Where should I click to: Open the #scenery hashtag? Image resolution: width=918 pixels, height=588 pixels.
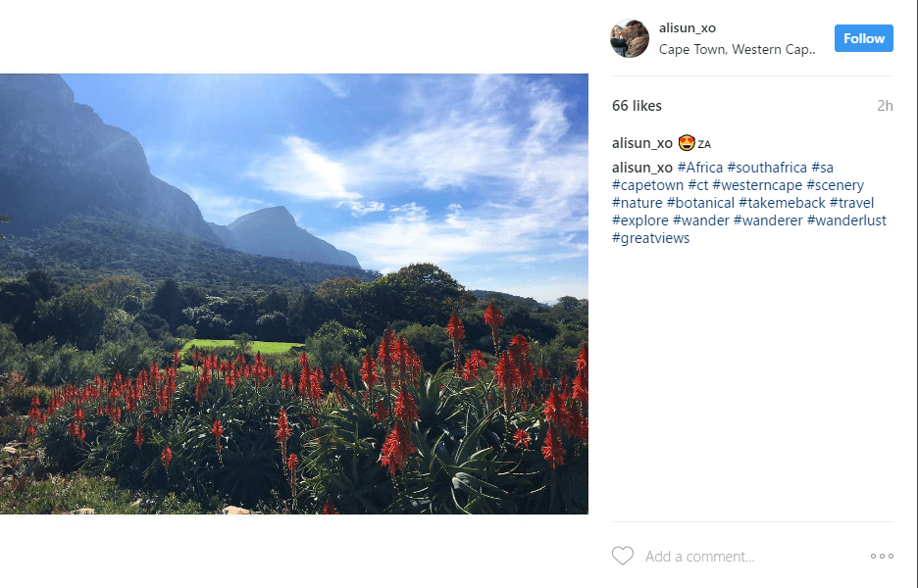835,185
